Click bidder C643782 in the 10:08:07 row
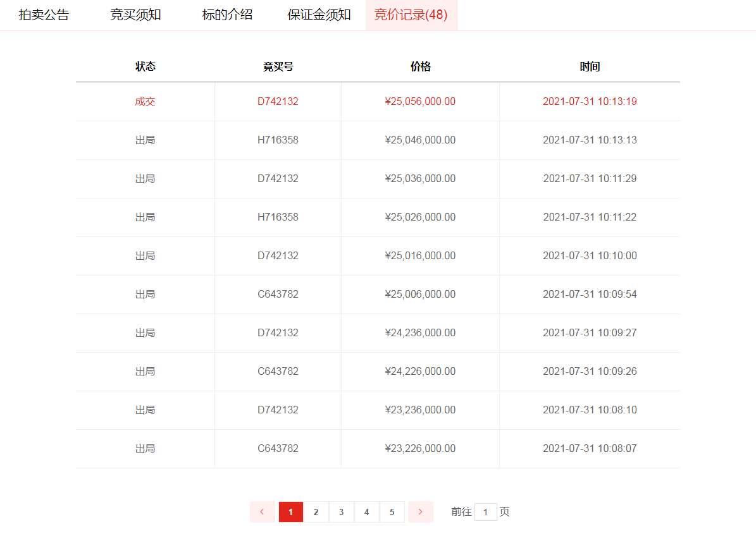 point(278,448)
